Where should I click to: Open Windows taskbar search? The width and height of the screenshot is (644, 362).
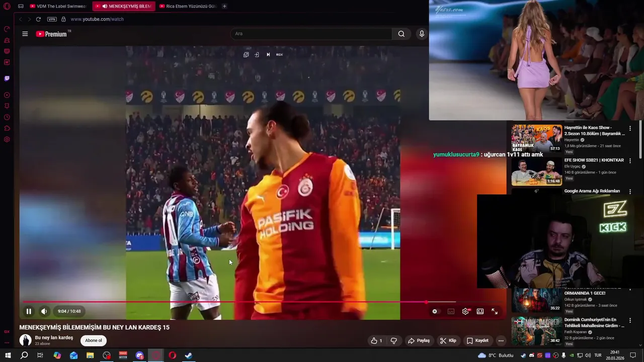click(24, 355)
